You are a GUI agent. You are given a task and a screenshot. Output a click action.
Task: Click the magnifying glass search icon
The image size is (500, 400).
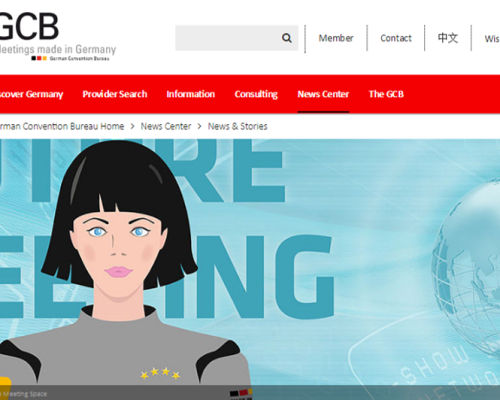click(x=287, y=38)
